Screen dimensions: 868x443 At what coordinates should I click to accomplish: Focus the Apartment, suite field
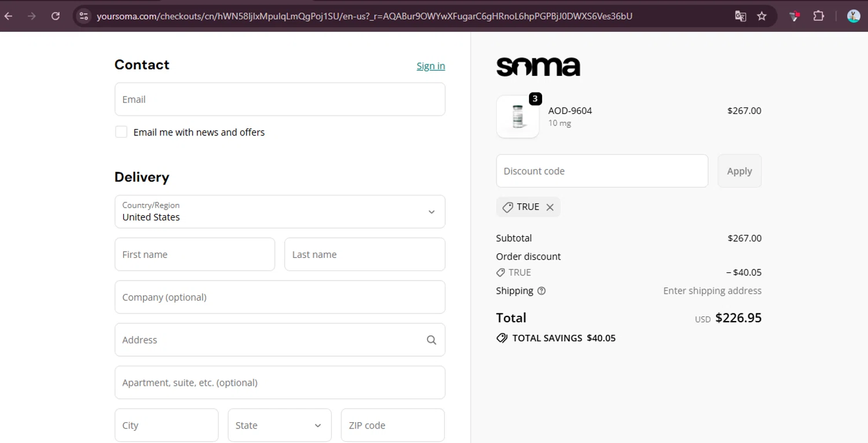[x=280, y=382]
